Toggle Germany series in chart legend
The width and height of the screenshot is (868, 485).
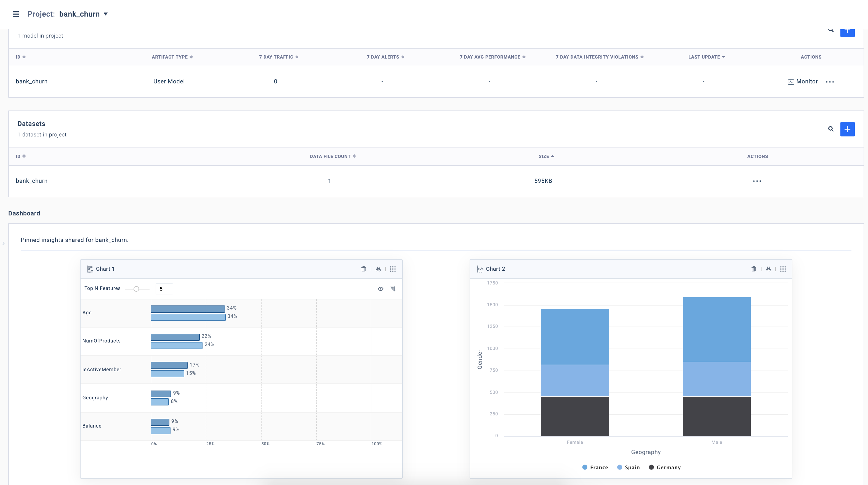pos(664,467)
